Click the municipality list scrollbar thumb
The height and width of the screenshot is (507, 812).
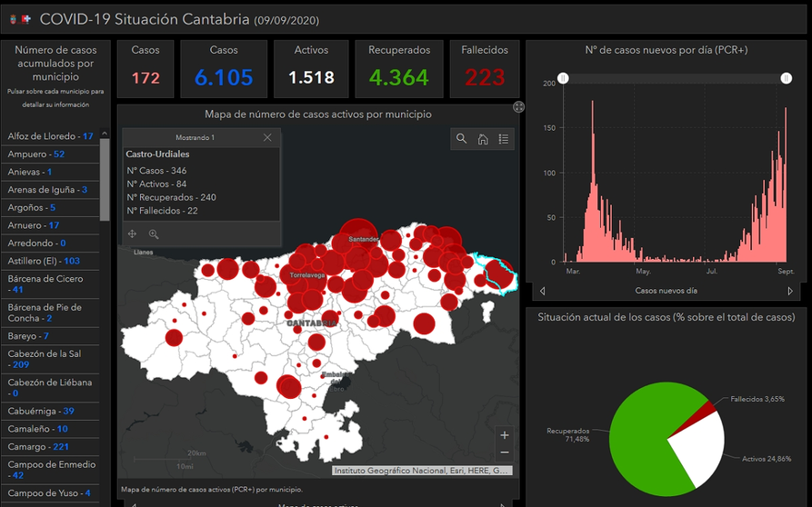coord(105,179)
